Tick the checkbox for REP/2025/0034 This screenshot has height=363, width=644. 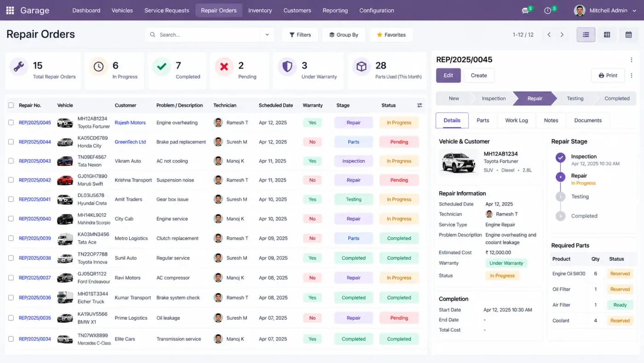11,339
